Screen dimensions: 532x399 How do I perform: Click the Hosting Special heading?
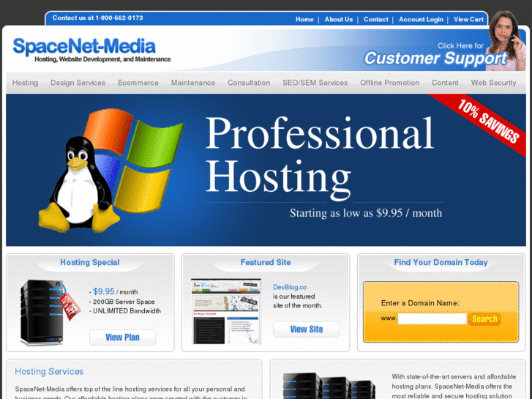(90, 262)
